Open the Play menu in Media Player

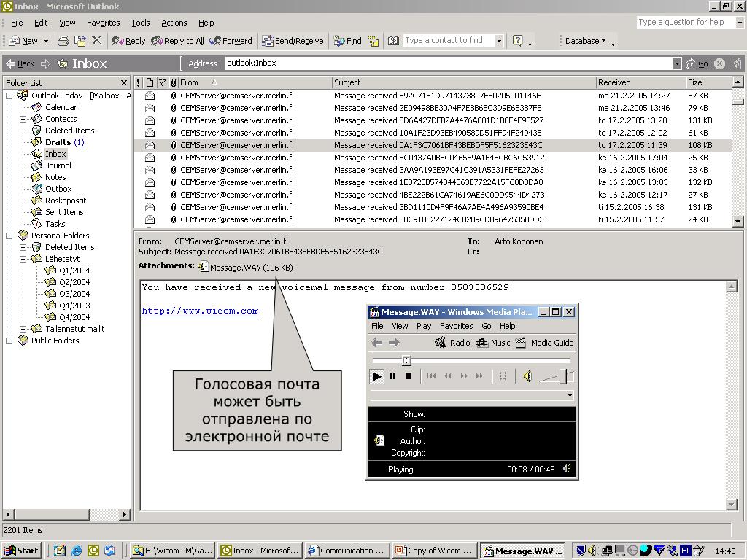[424, 326]
